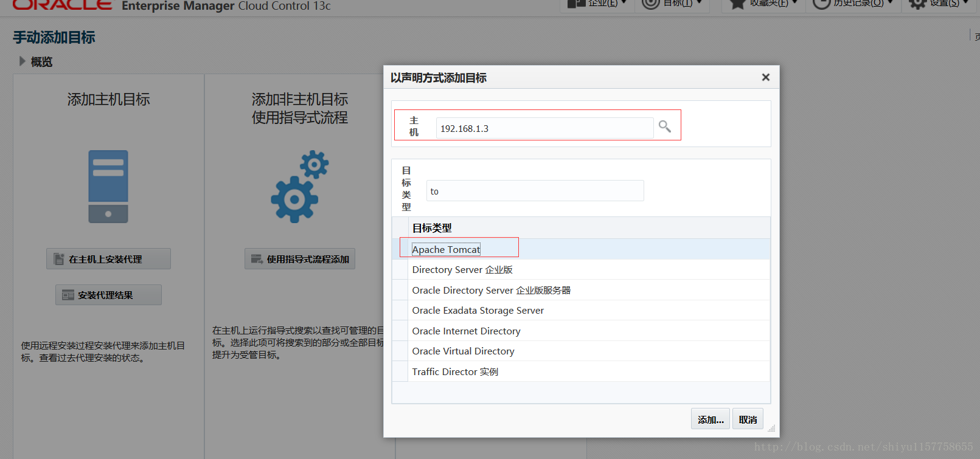
Task: Open the 企业 menu
Action: click(x=597, y=3)
